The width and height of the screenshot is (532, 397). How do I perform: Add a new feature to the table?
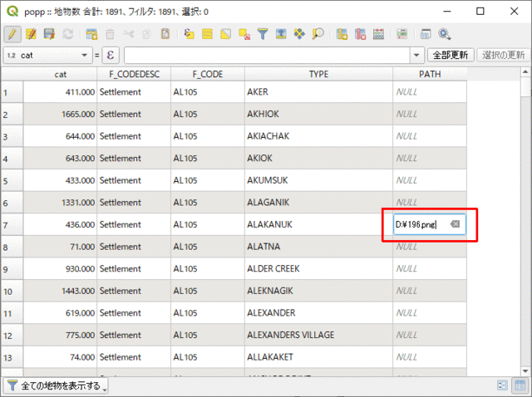coord(91,34)
